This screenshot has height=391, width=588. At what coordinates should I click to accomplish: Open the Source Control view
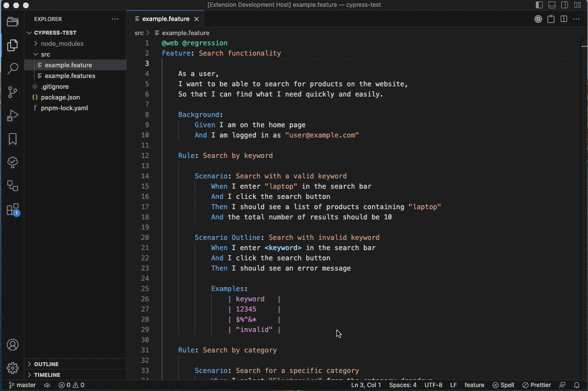pos(13,92)
